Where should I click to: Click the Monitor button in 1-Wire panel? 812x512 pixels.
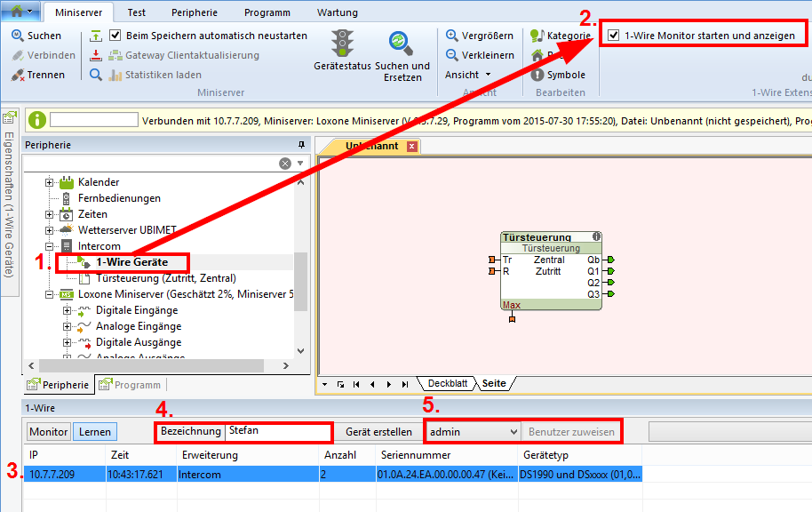(49, 432)
